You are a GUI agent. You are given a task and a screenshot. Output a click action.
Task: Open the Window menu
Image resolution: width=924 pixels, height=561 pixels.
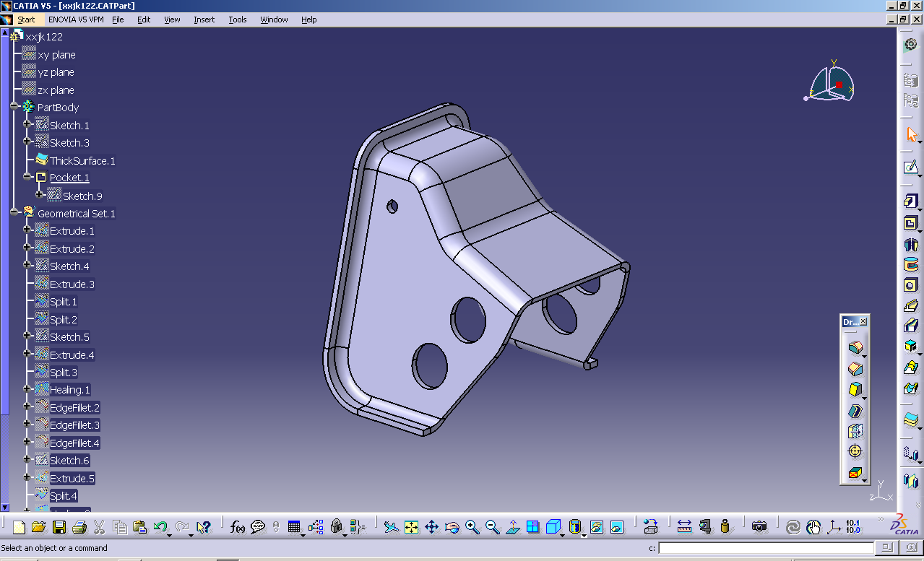point(274,19)
